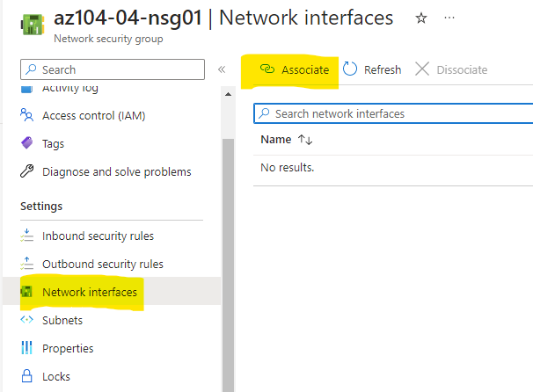Click the Associate button

(x=295, y=69)
